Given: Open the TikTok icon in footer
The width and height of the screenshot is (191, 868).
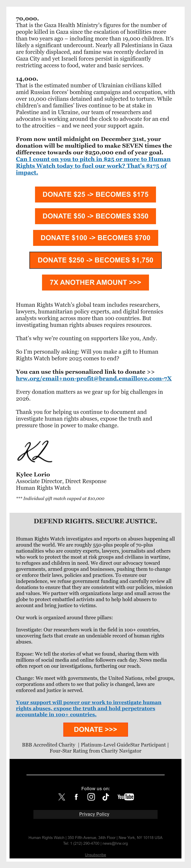Looking at the screenshot, I should [x=106, y=797].
